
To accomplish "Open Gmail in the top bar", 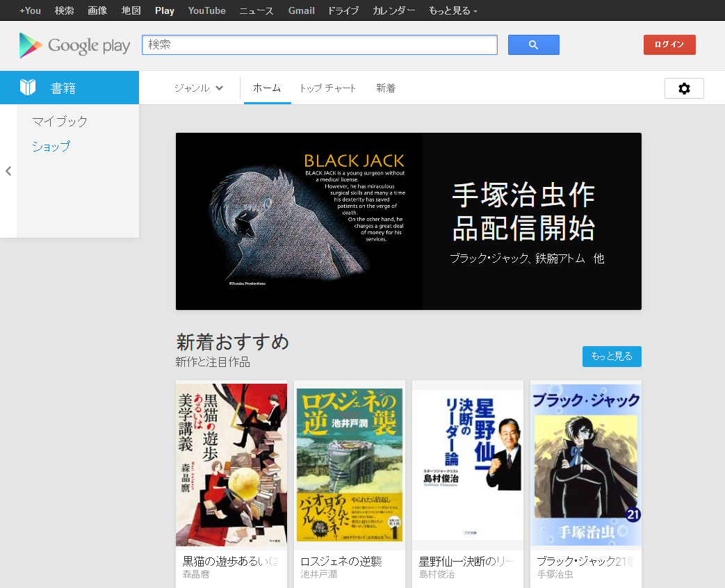I will (302, 10).
